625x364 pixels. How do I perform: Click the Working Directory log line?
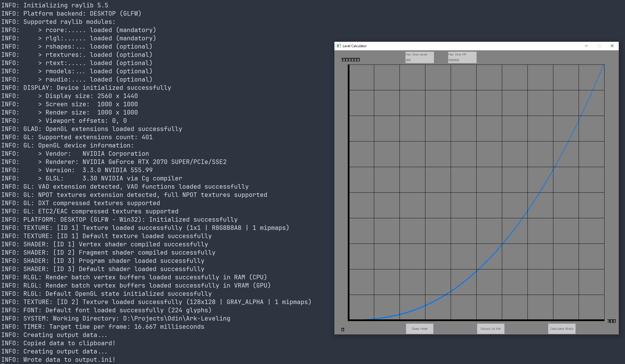[116, 319]
